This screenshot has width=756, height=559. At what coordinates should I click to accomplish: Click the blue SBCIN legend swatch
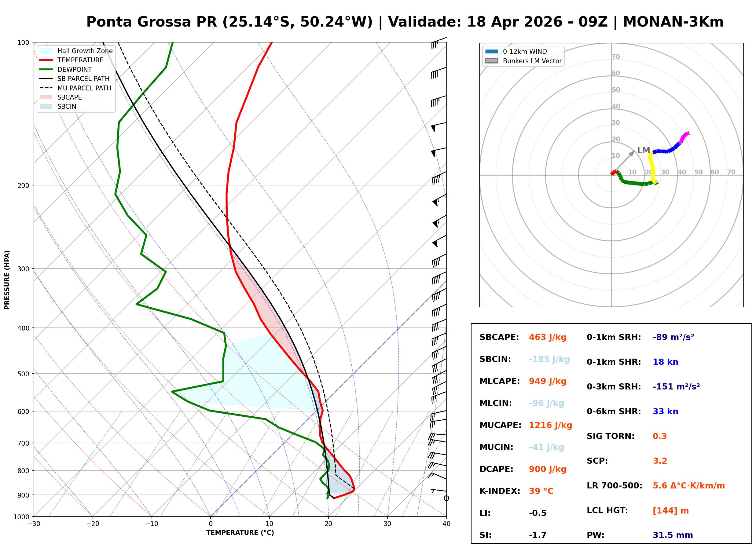[46, 106]
